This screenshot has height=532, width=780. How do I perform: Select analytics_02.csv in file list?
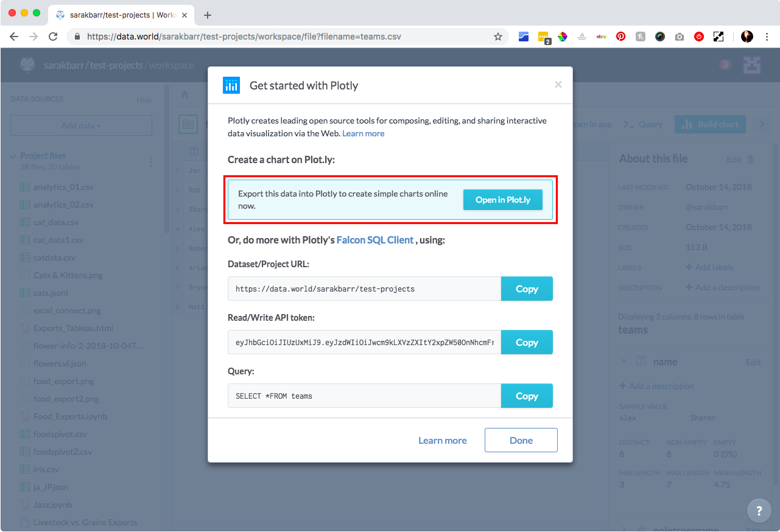(63, 205)
